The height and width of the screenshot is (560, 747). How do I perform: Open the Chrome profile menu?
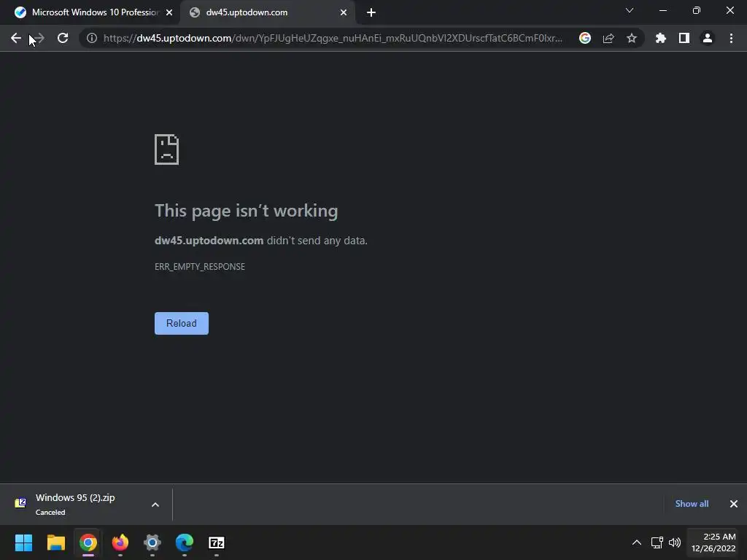[x=708, y=38]
